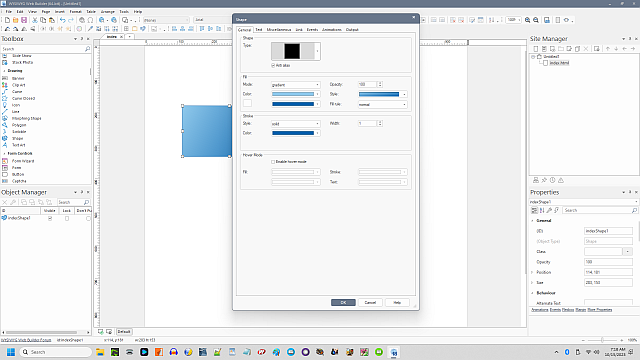Click the Properties search magnifier icon
The image size is (640, 360).
[x=634, y=210]
